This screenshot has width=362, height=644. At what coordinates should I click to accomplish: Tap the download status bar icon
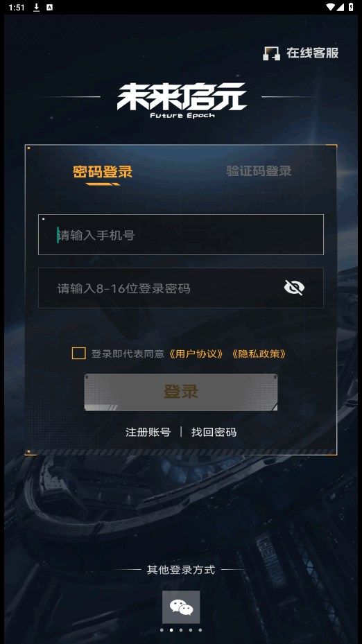pos(36,8)
